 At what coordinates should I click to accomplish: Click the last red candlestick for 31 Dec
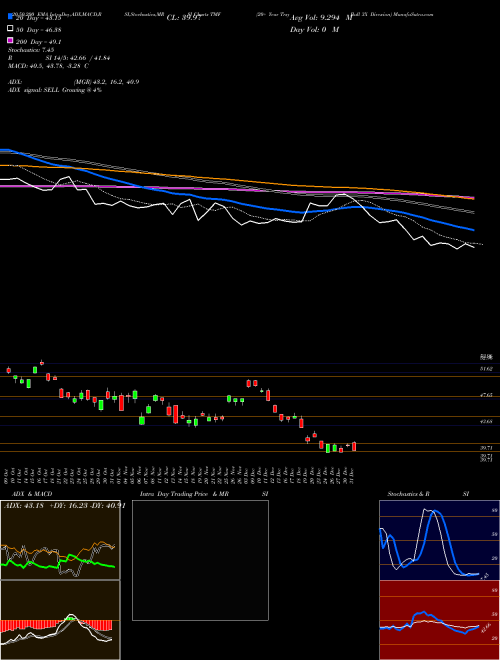(354, 447)
